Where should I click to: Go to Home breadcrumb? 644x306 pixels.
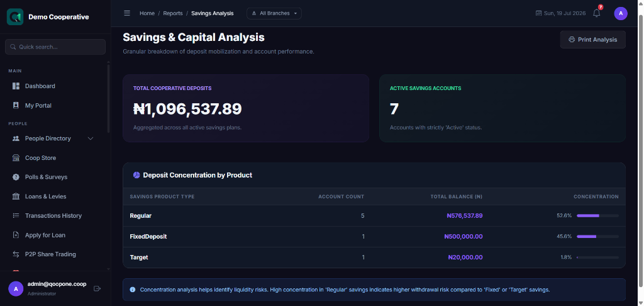click(147, 13)
